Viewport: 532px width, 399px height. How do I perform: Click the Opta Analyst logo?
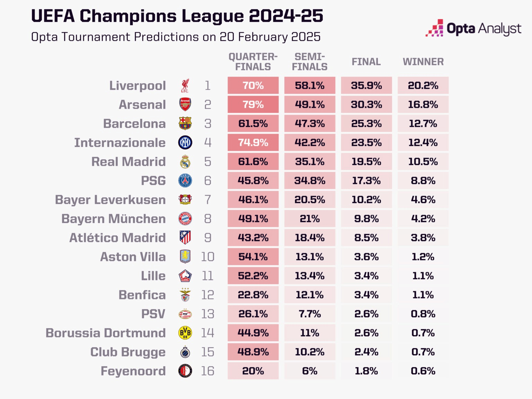point(473,28)
